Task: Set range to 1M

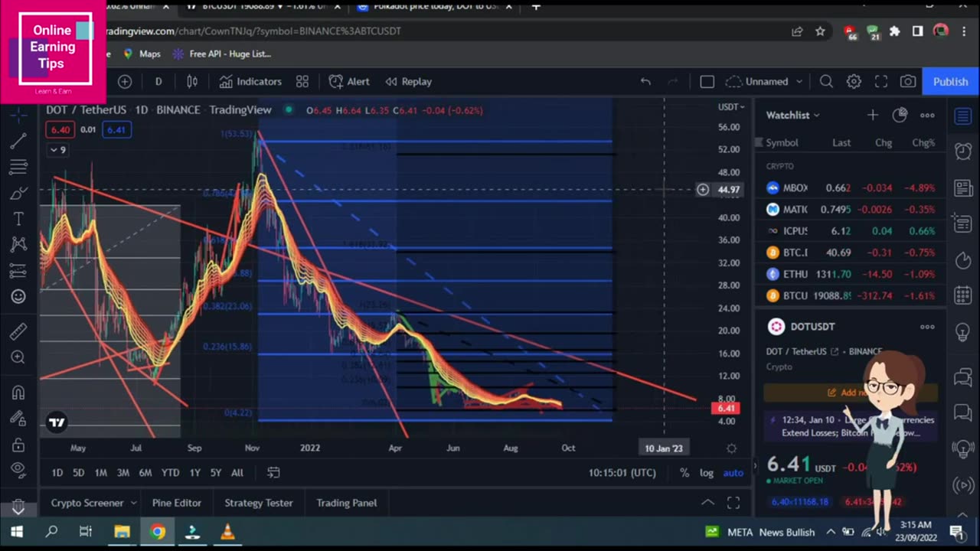Action: point(100,473)
